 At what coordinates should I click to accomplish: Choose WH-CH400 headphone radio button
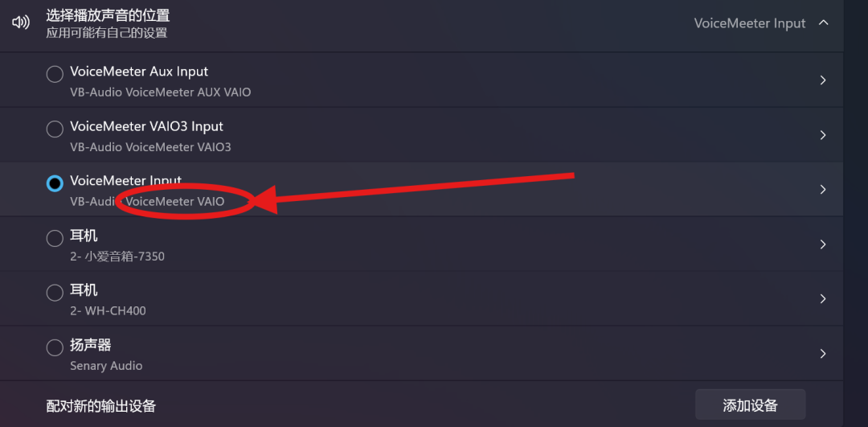(x=55, y=293)
